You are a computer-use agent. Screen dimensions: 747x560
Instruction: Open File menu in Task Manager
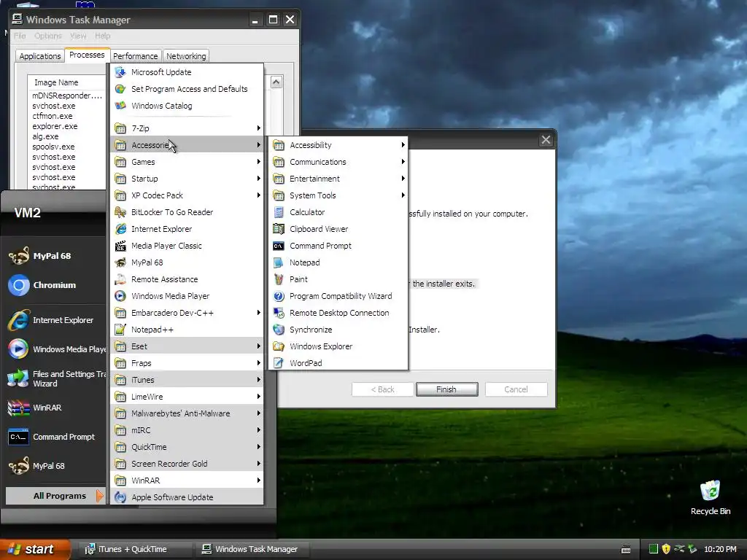(x=20, y=36)
